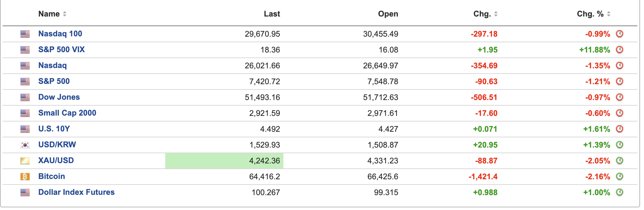
Task: Click the red clock icon in S&P 500 VIX row
Action: pos(620,50)
